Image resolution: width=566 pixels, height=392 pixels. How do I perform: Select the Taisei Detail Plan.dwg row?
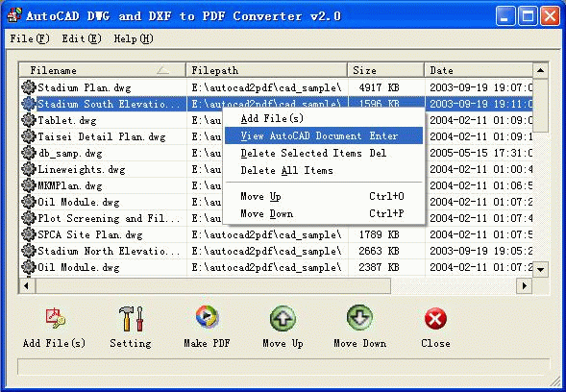pos(276,136)
